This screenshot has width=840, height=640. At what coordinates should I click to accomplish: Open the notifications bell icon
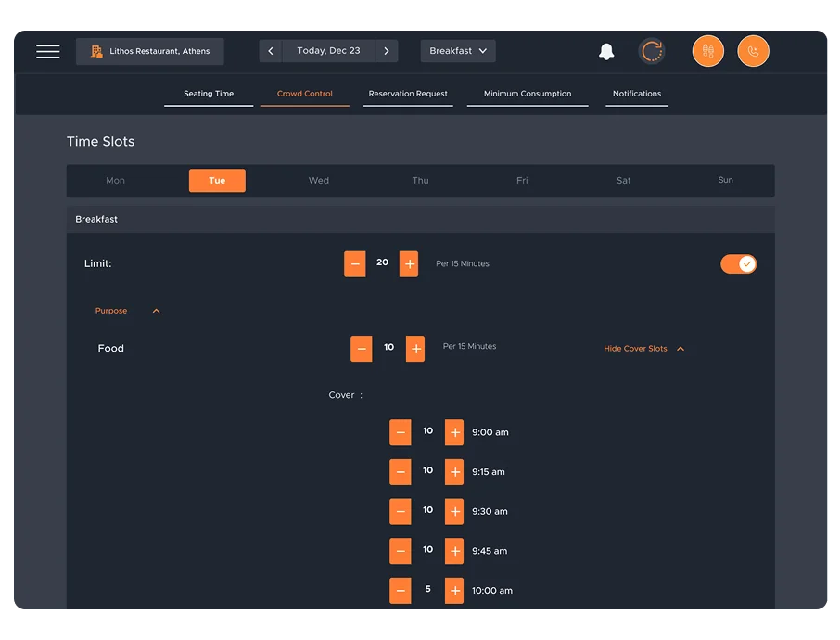click(x=605, y=51)
